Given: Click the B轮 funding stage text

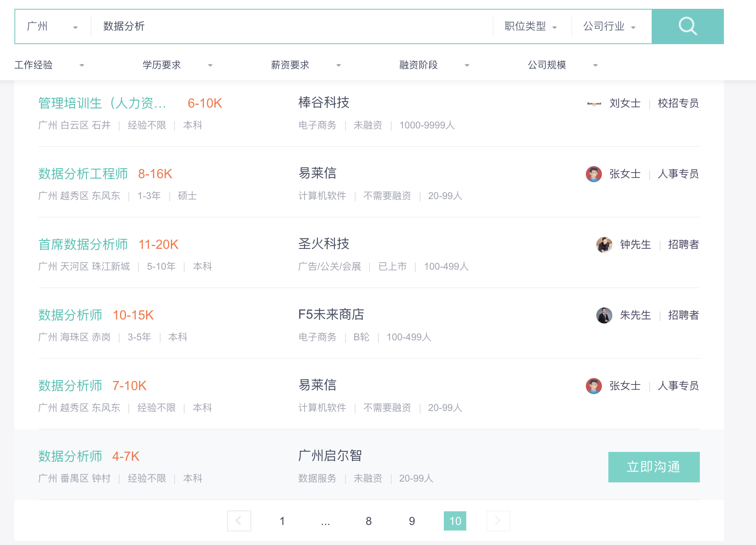Looking at the screenshot, I should (362, 337).
